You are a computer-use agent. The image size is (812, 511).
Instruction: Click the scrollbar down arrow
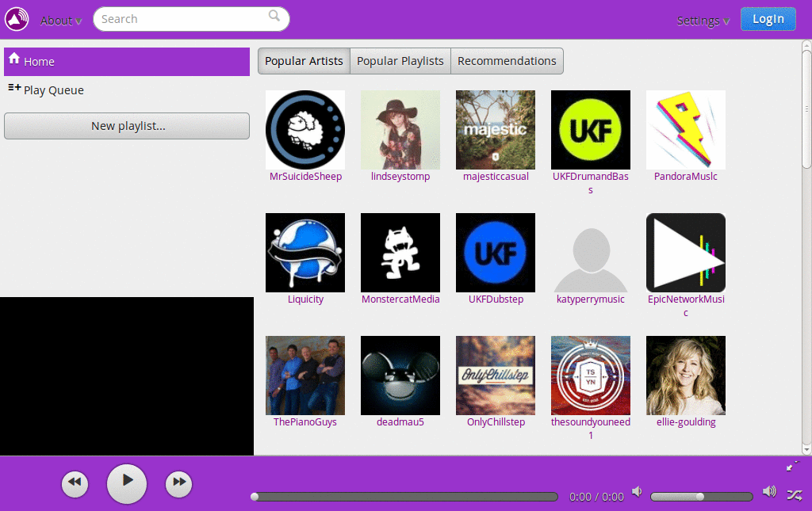click(806, 450)
